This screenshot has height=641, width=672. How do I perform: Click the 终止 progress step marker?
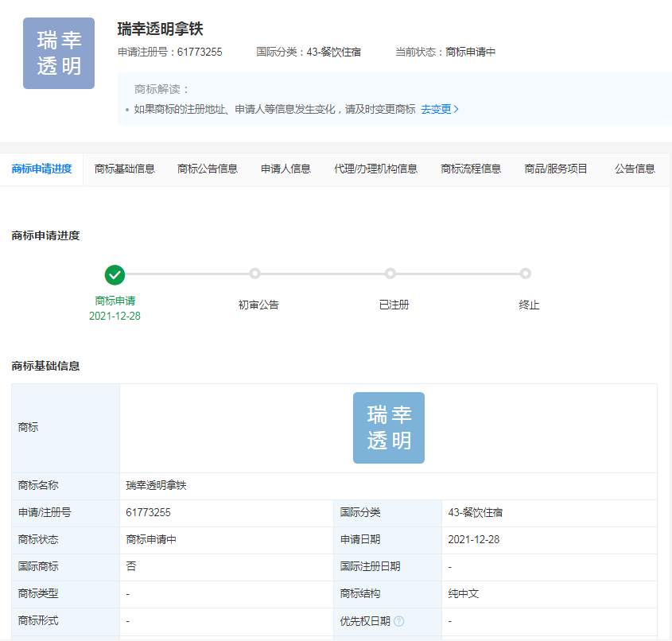526,274
